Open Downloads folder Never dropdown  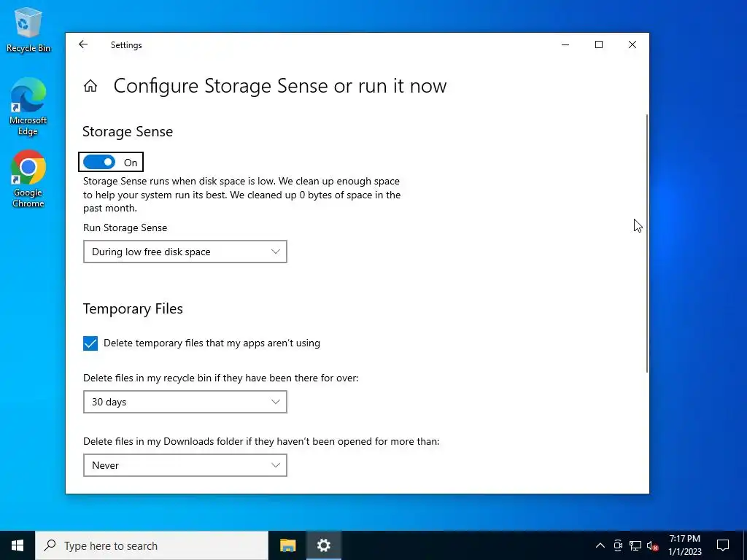click(x=185, y=465)
